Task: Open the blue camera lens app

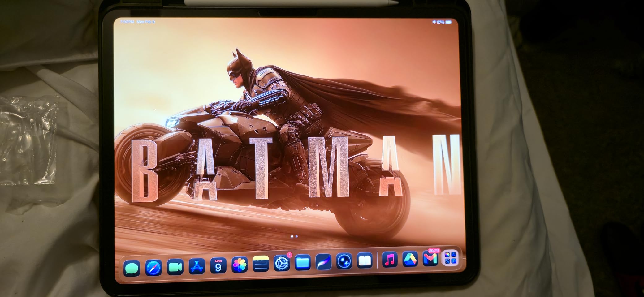Action: (344, 261)
